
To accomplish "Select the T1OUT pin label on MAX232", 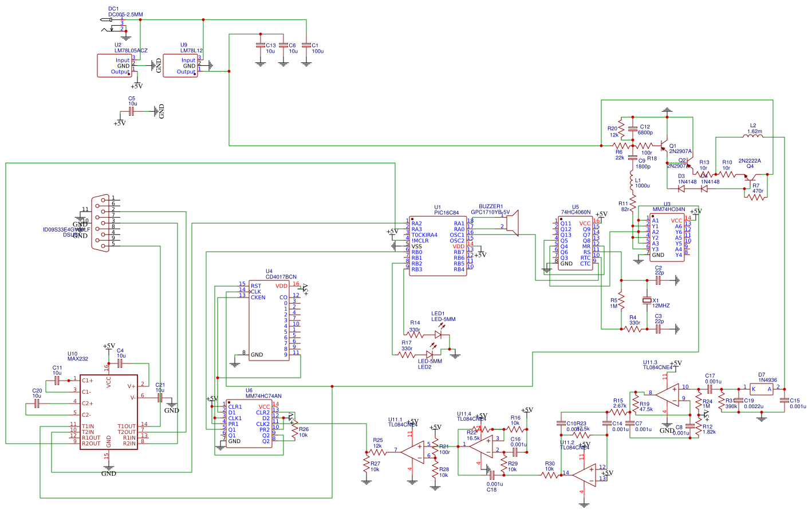I will click(x=127, y=426).
